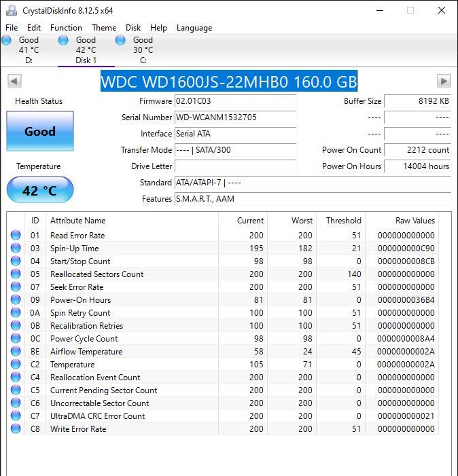Screen dimensions: 458x476
Task: Click the Health Status label
Action: [39, 101]
